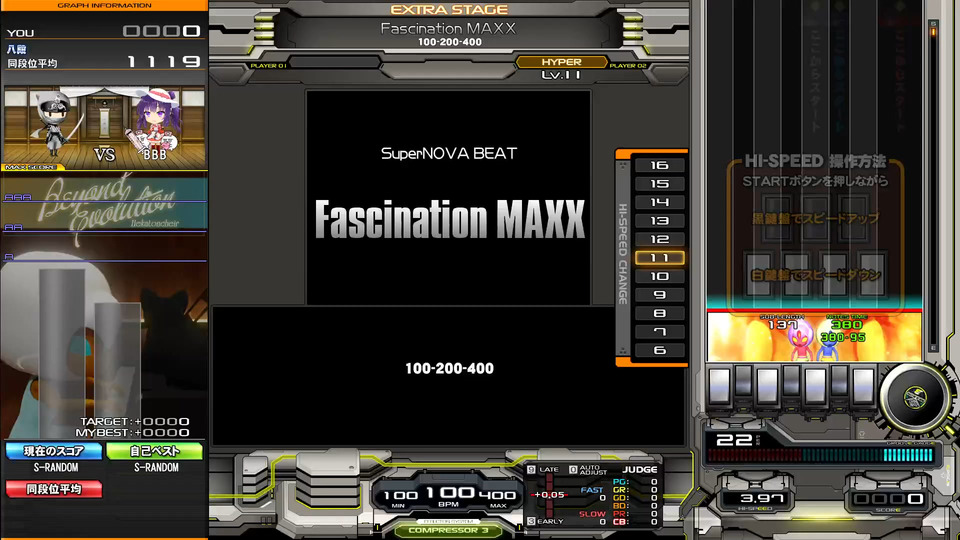Click the 八段 rank label

click(x=17, y=49)
